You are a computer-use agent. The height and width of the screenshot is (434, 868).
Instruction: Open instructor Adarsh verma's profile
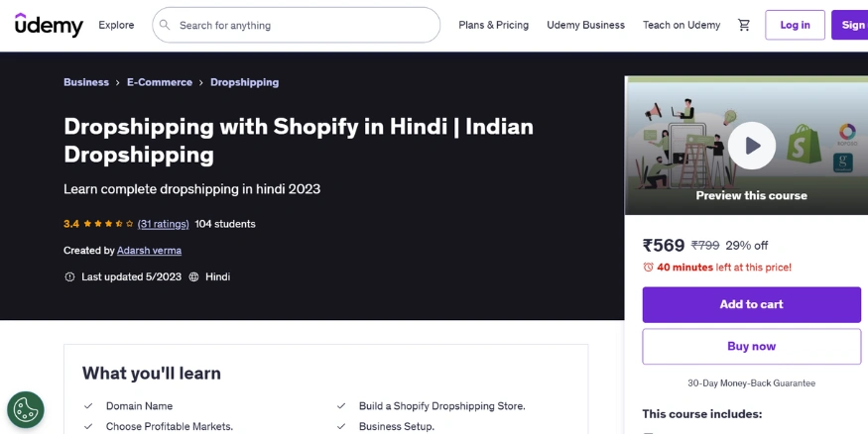150,251
